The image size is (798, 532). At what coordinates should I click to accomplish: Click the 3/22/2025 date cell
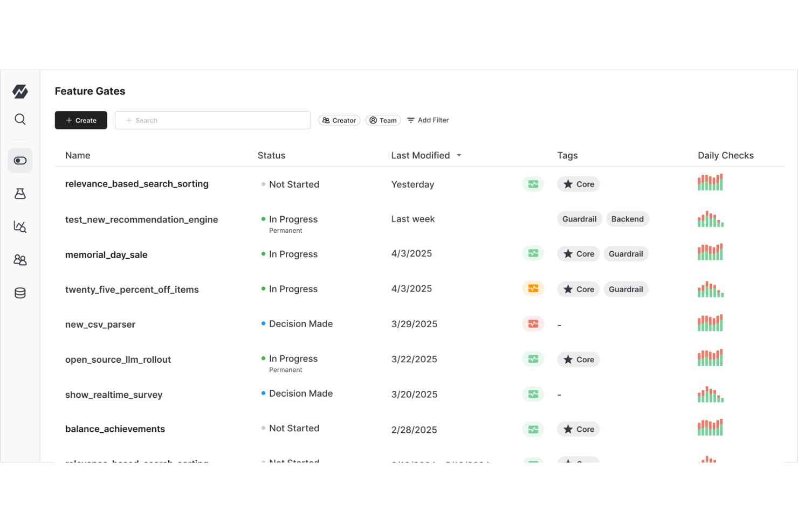click(x=414, y=359)
